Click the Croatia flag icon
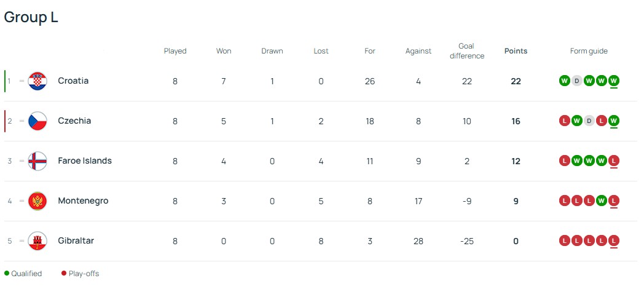 click(37, 81)
